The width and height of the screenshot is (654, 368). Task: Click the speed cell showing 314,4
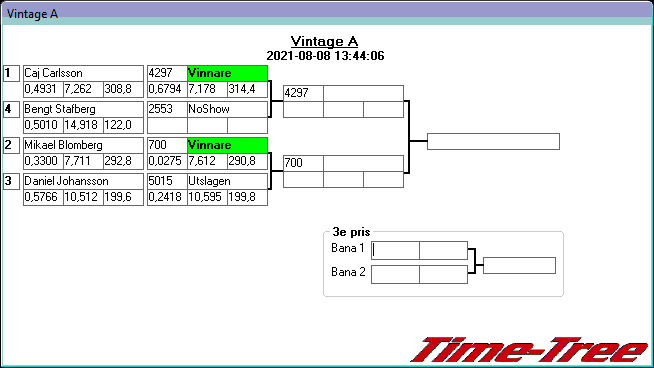247,89
